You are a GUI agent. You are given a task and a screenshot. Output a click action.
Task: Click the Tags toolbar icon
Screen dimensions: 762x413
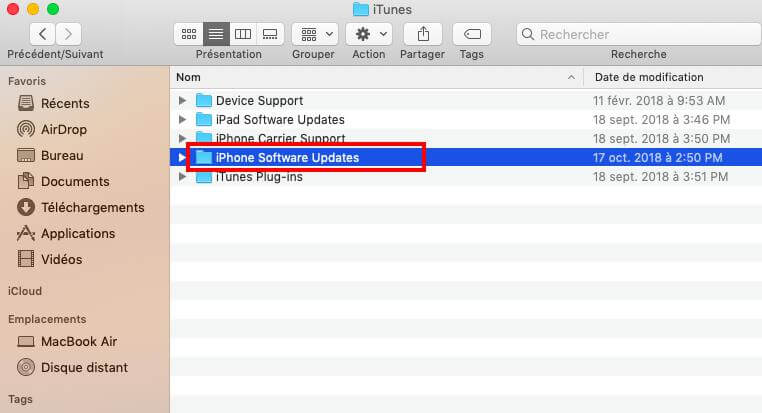472,34
